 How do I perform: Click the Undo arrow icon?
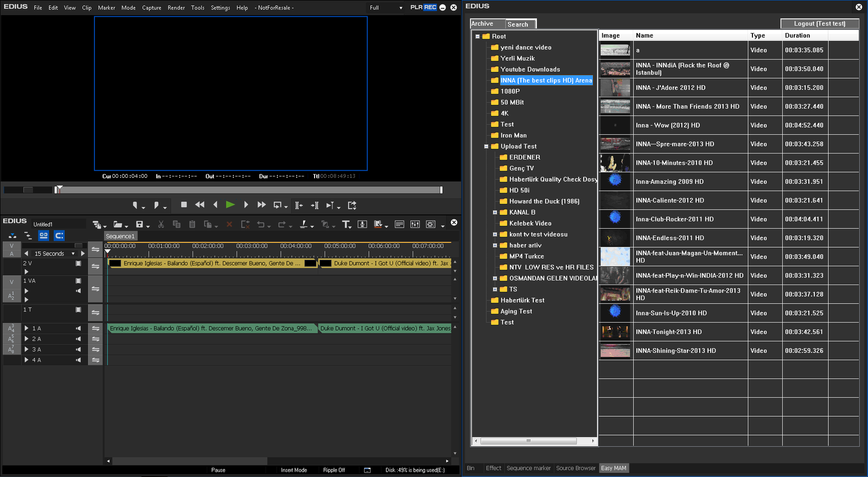261,224
